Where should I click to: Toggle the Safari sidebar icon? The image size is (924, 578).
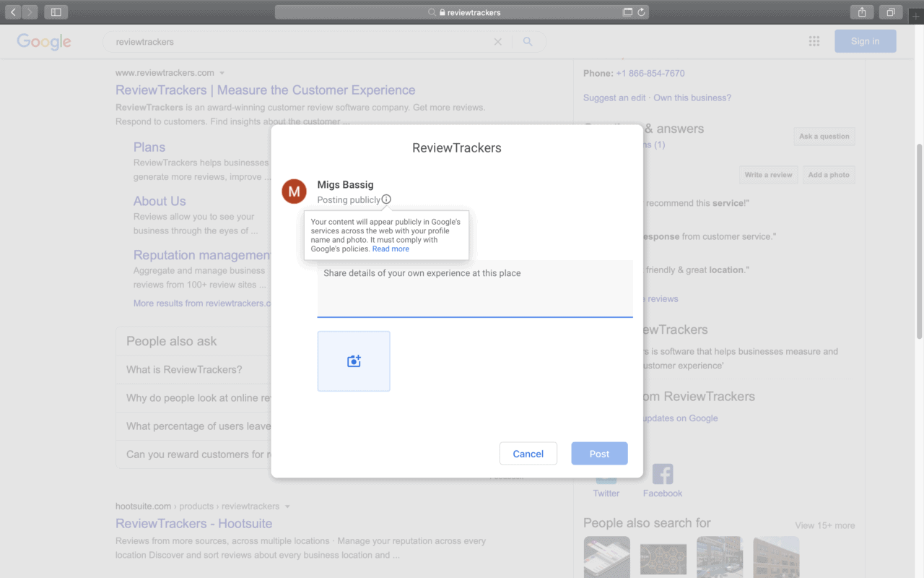click(x=56, y=12)
